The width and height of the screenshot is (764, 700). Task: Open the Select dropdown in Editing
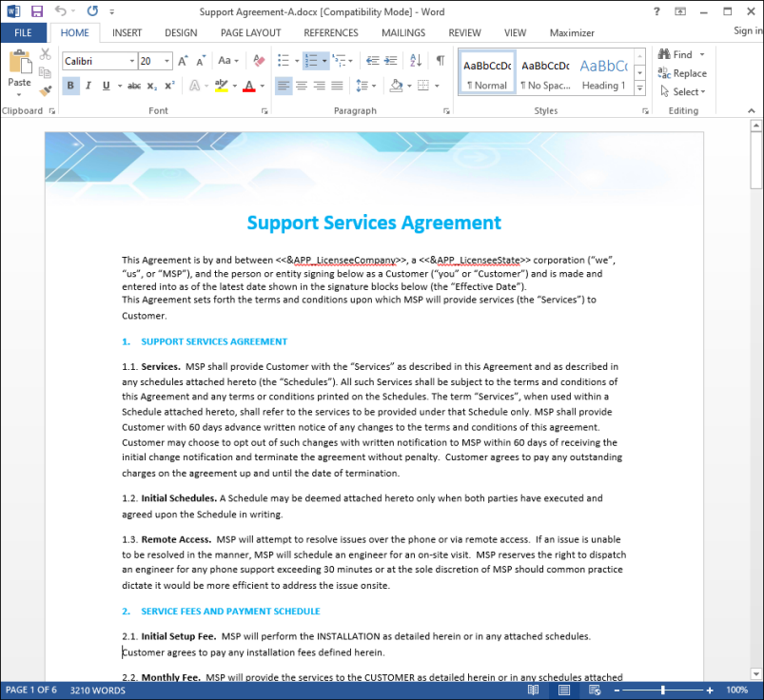tap(684, 91)
